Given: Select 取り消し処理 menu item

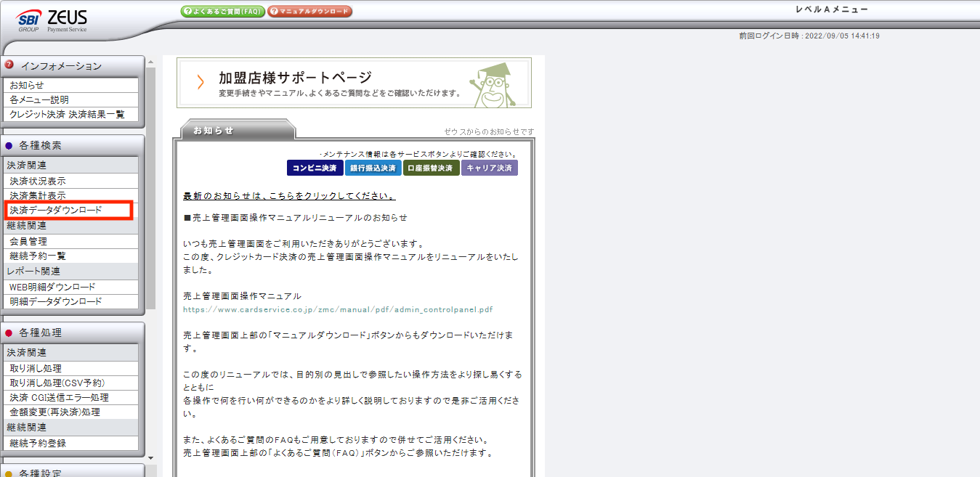Looking at the screenshot, I should (70, 368).
